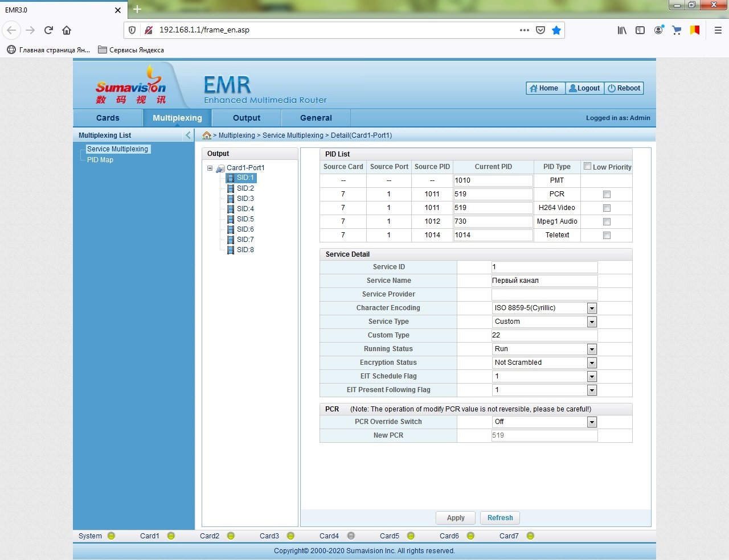Image resolution: width=729 pixels, height=560 pixels.
Task: Open the PCR Override Switch dropdown
Action: [592, 422]
